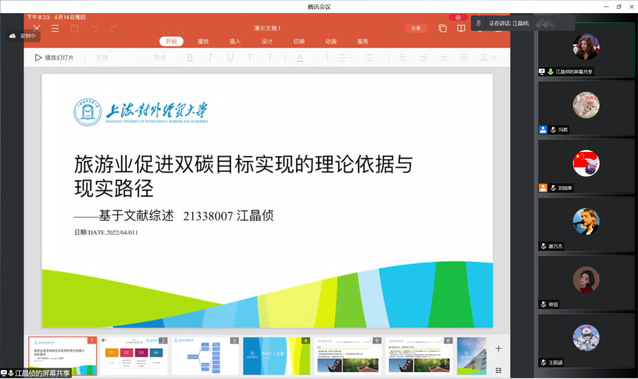Open the 字体 font dropdown
The image size is (638, 379).
click(x=118, y=58)
